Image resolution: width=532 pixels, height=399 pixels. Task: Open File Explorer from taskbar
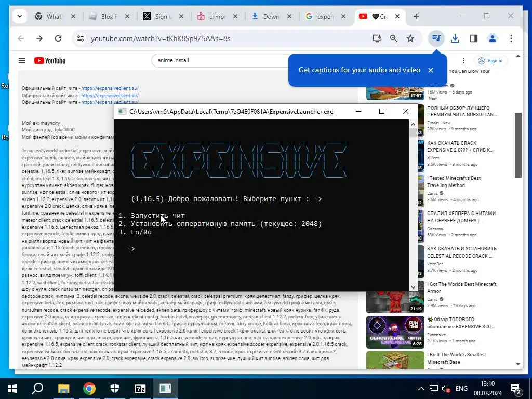pyautogui.click(x=63, y=389)
